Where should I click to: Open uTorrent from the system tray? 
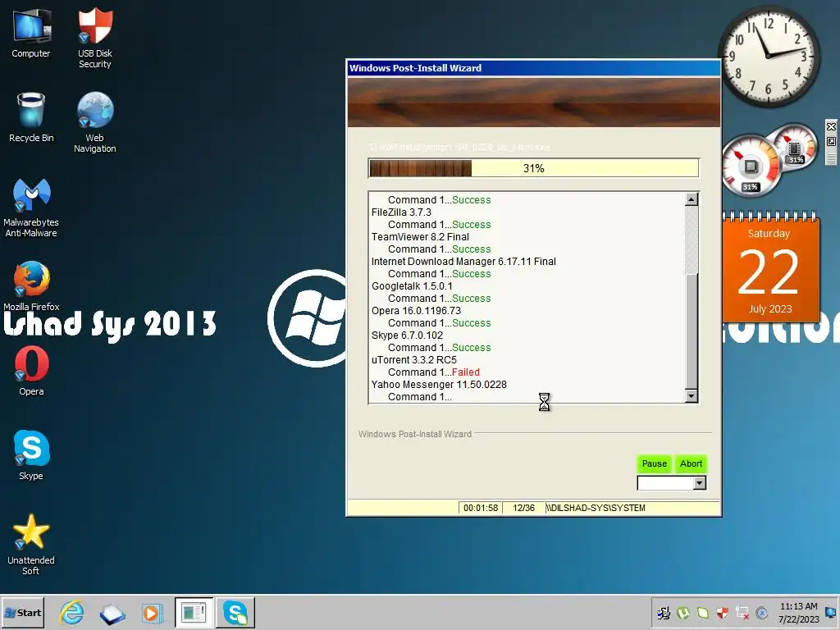(683, 612)
